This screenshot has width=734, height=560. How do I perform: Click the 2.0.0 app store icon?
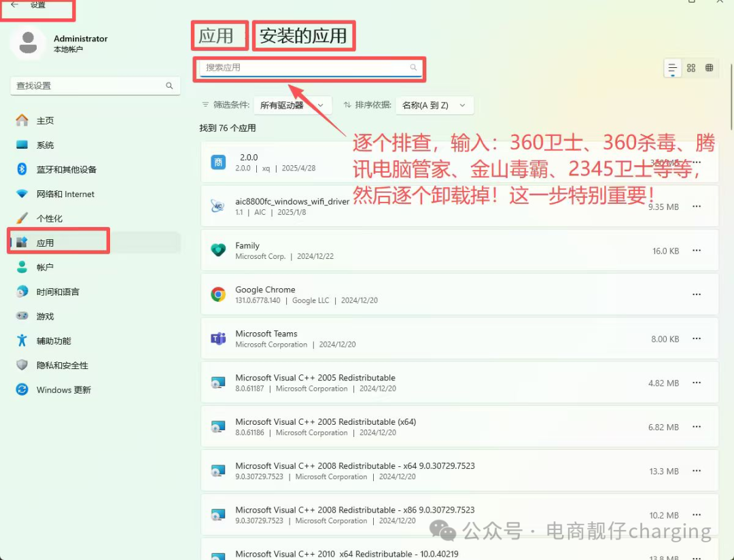click(218, 162)
